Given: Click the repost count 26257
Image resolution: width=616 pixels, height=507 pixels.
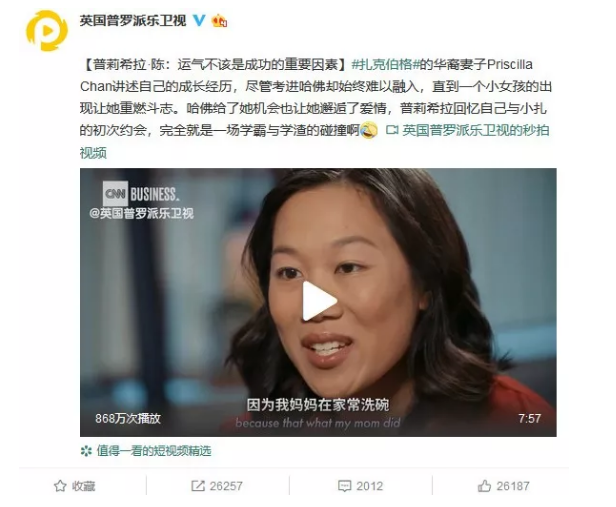Looking at the screenshot, I should [x=226, y=486].
